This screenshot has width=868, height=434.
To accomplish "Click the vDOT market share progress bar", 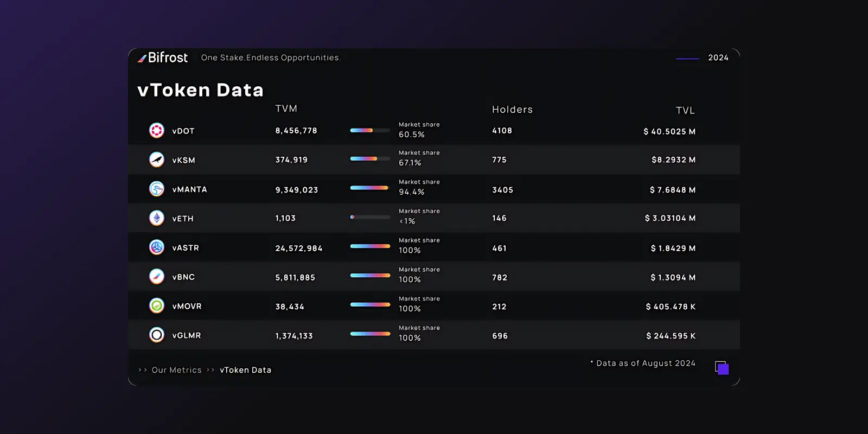I will pyautogui.click(x=370, y=130).
